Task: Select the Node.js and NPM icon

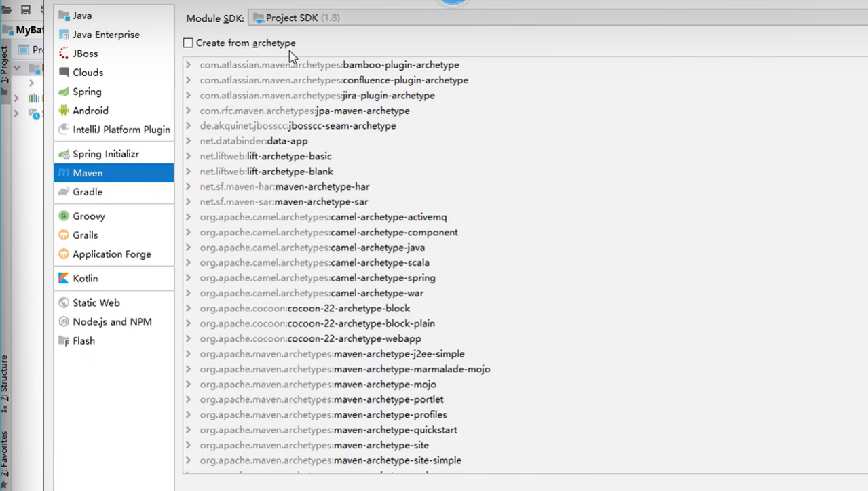Action: (x=64, y=322)
